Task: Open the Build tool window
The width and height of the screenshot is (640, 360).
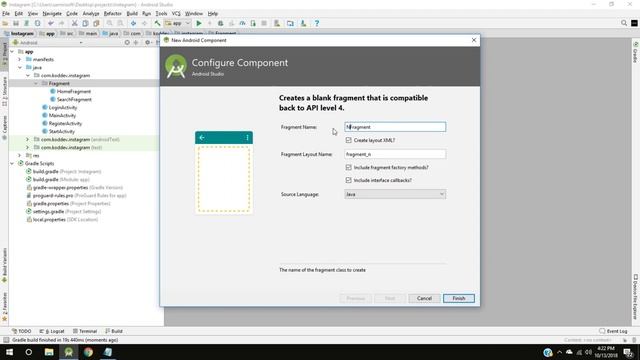Action: tap(114, 331)
